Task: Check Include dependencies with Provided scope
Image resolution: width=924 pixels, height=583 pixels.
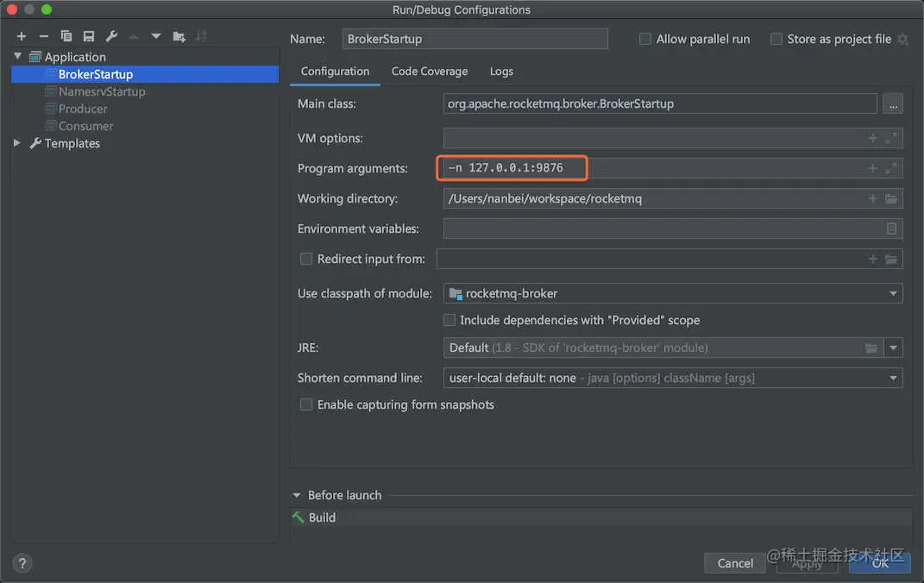Action: [x=449, y=320]
